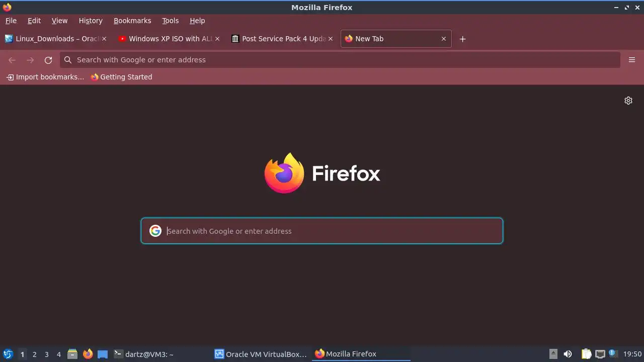644x362 pixels.
Task: Close the Post Service Pack 4 tab
Action: coord(331,39)
